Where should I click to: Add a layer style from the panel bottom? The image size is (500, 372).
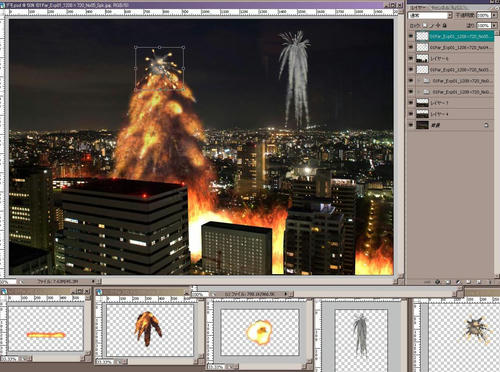point(437,282)
